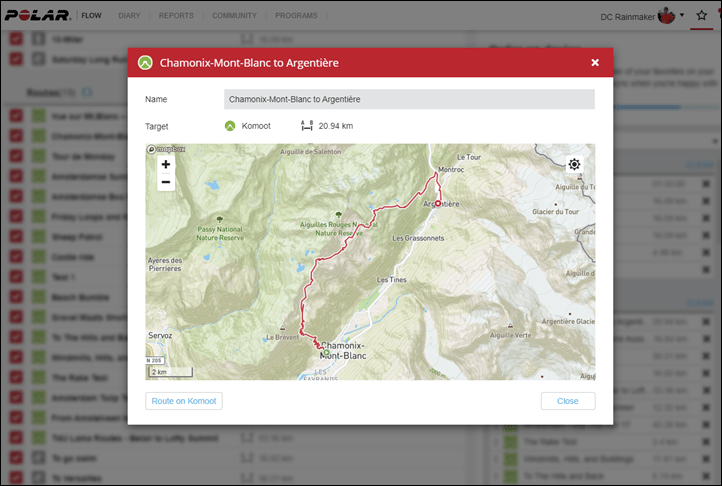The height and width of the screenshot is (486, 722).
Task: Open the Sheep Patrol route in background list
Action: click(77, 237)
